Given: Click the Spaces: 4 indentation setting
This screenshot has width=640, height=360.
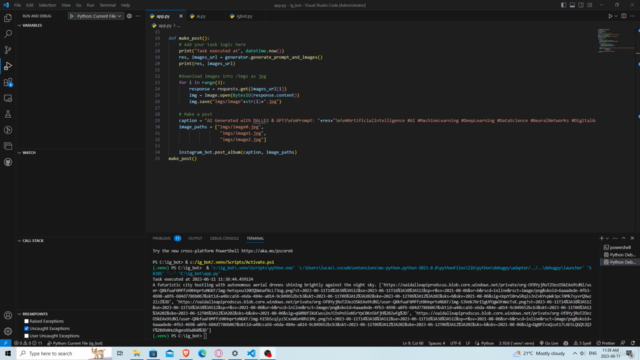Looking at the screenshot, I should coord(436,343).
